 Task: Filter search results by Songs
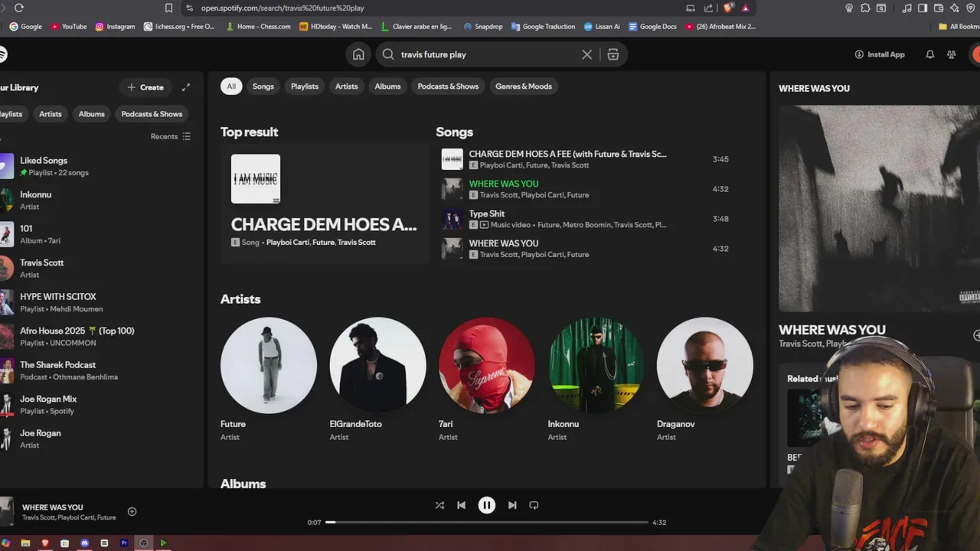tap(263, 86)
